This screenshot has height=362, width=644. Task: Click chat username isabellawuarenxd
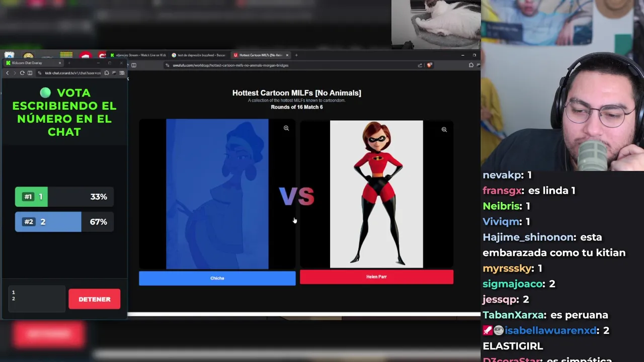tap(550, 331)
